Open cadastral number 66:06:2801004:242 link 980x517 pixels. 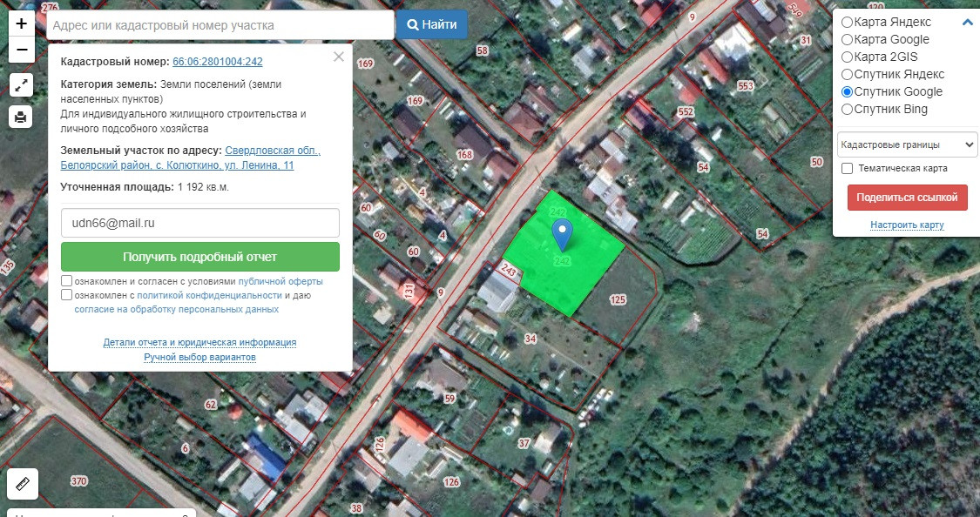218,62
